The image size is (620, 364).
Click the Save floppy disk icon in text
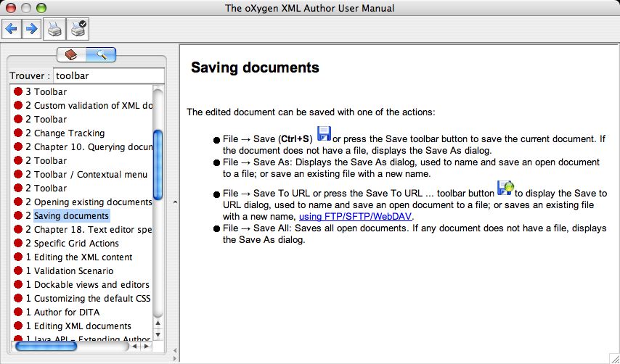(325, 134)
